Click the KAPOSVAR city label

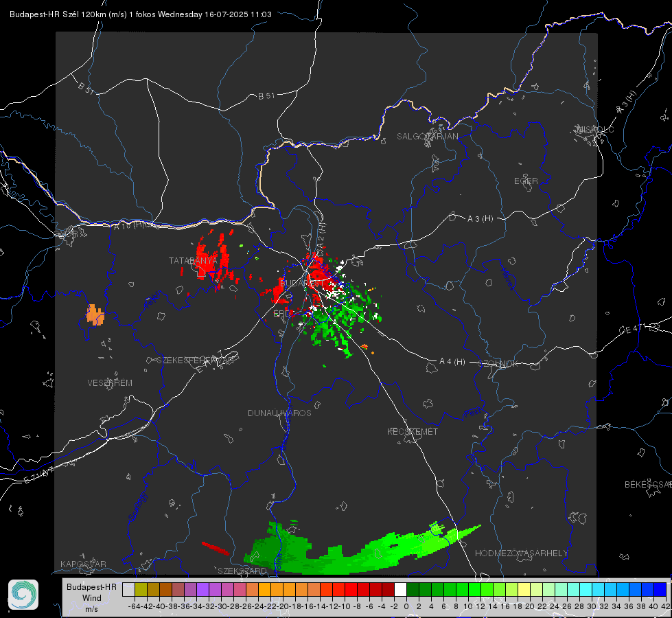coord(83,564)
